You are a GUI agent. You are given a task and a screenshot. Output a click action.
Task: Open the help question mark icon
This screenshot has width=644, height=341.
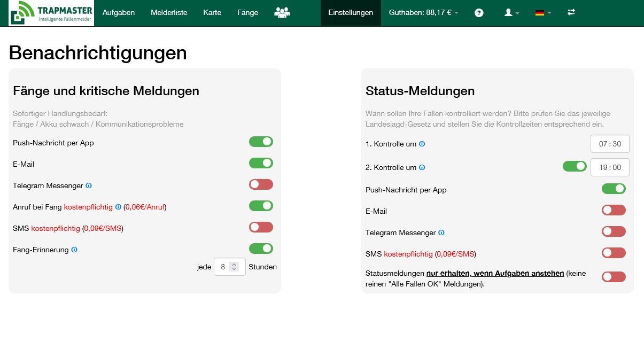[479, 12]
